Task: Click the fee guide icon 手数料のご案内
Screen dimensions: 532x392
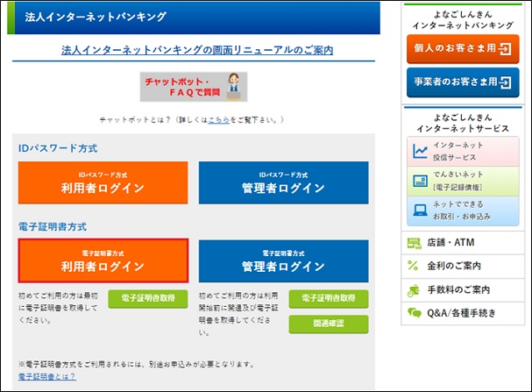Action: [x=414, y=289]
